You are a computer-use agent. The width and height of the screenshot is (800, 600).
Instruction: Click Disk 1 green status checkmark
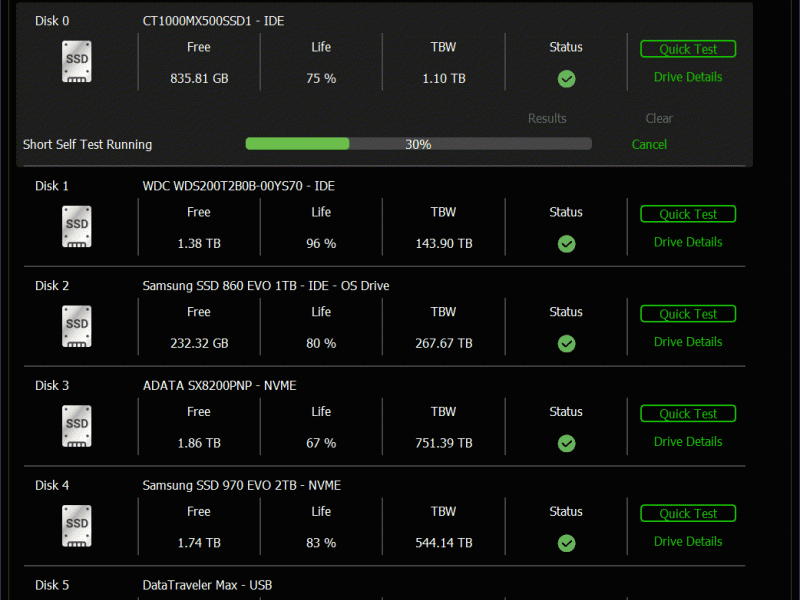[x=566, y=244]
